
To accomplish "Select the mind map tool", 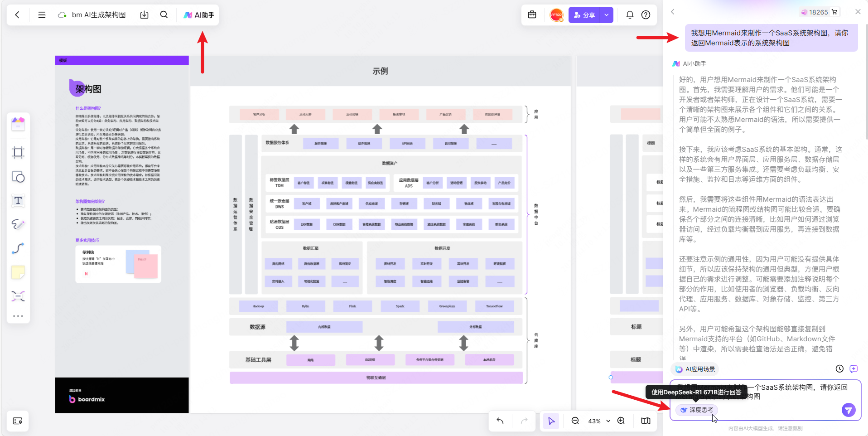I will click(x=18, y=296).
